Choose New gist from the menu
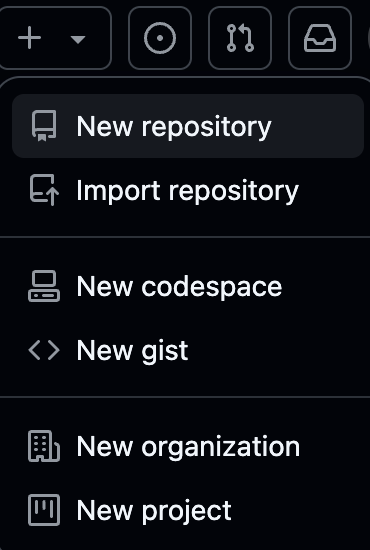The width and height of the screenshot is (370, 550). point(188,350)
